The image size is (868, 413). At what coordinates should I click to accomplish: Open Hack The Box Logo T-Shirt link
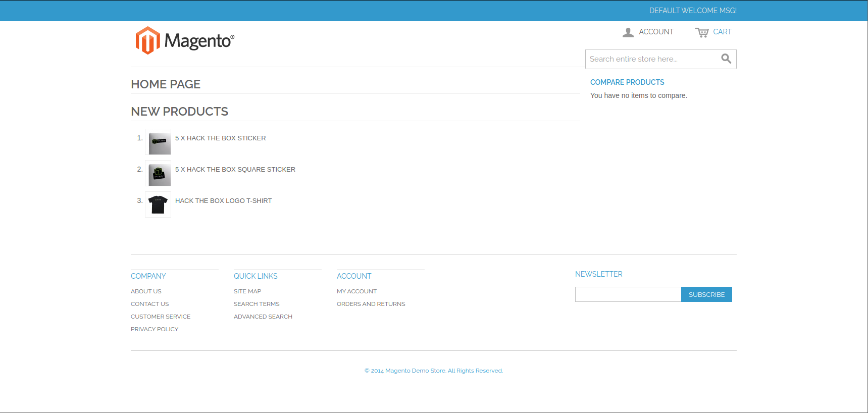point(223,200)
